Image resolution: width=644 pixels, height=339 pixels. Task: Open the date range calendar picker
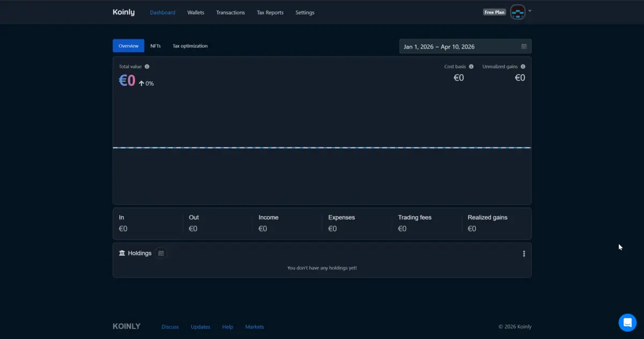[525, 46]
